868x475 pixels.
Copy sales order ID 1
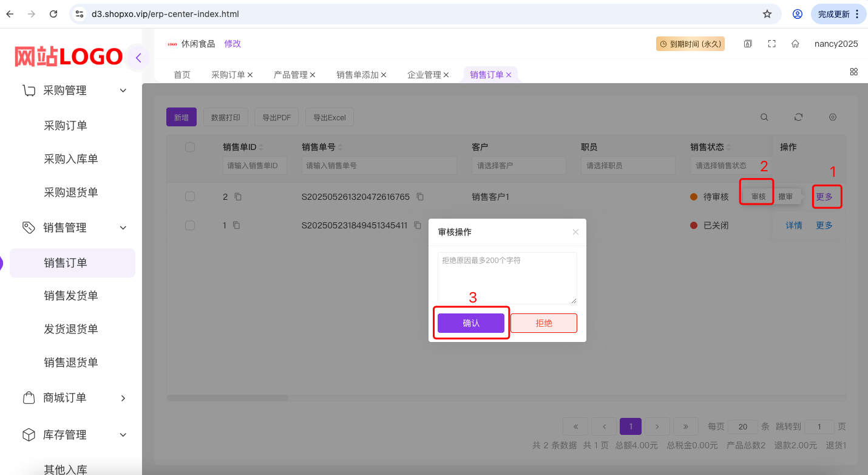click(237, 225)
